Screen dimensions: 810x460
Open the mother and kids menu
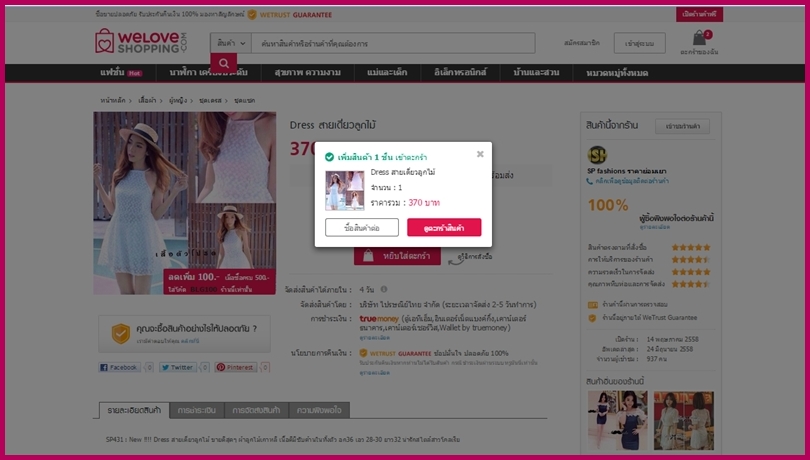[387, 73]
